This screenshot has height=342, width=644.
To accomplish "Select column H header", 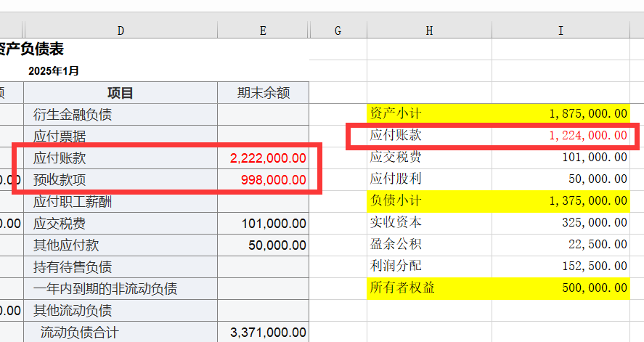I will pyautogui.click(x=429, y=30).
